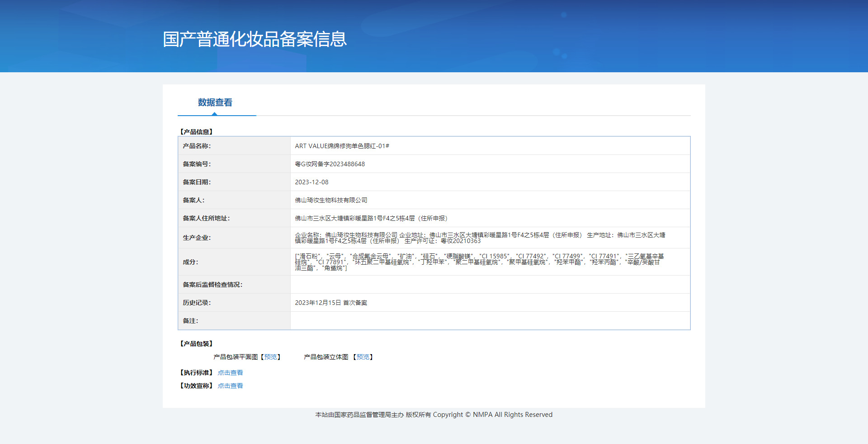Click the 备案人 label cell

pyautogui.click(x=234, y=200)
